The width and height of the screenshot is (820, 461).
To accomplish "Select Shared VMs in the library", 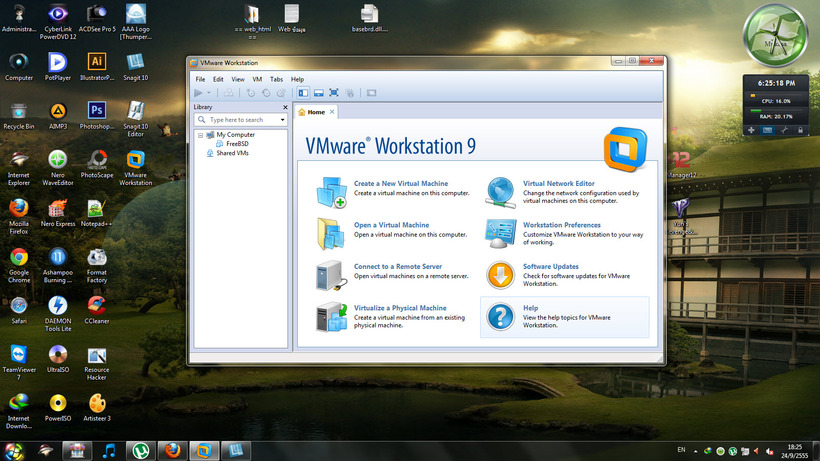I will click(228, 153).
